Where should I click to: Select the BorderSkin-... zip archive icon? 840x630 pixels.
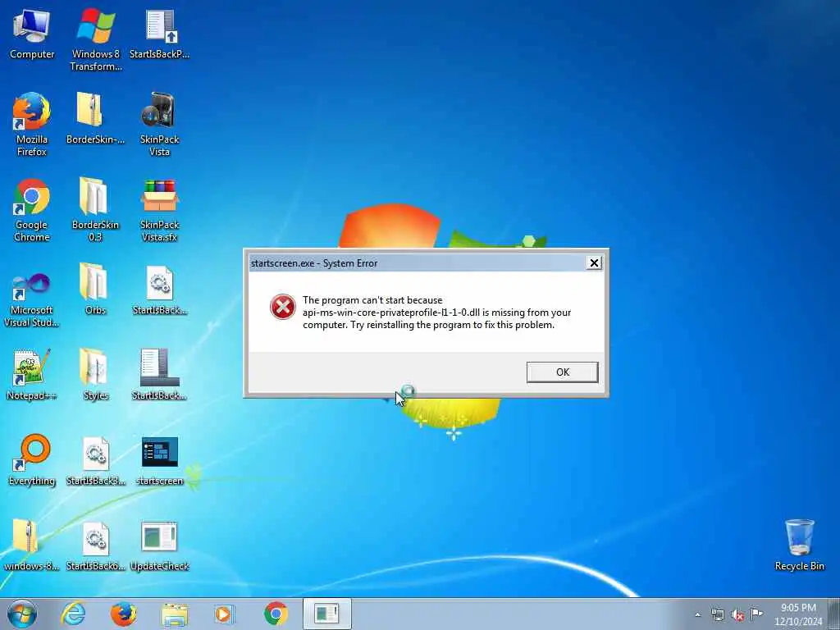95,119
